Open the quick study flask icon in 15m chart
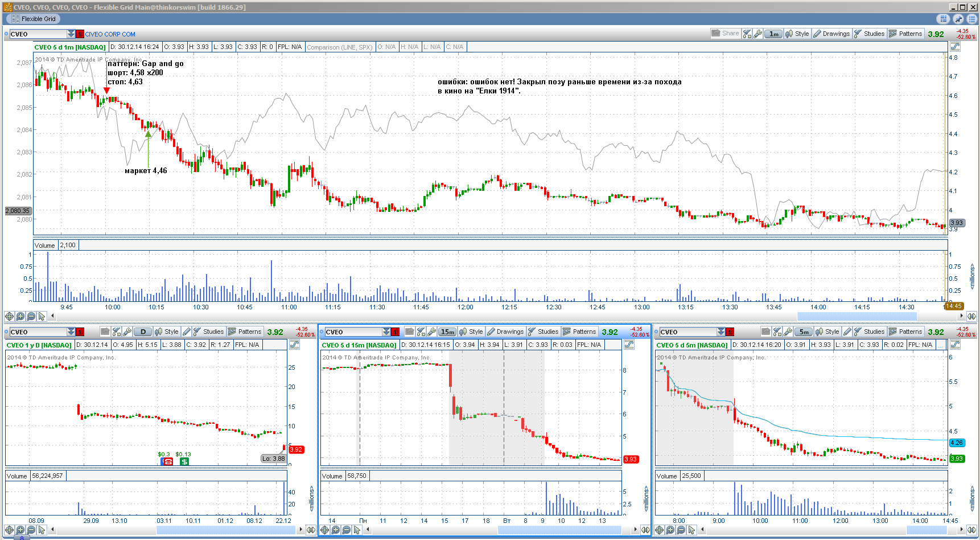Image resolution: width=980 pixels, height=540 pixels. coord(421,332)
